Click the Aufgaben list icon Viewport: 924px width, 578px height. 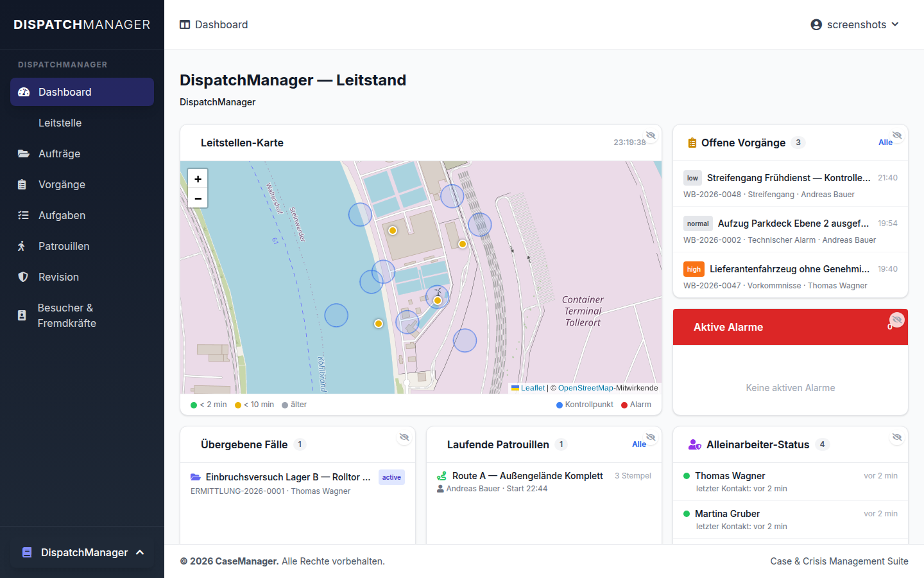click(23, 215)
